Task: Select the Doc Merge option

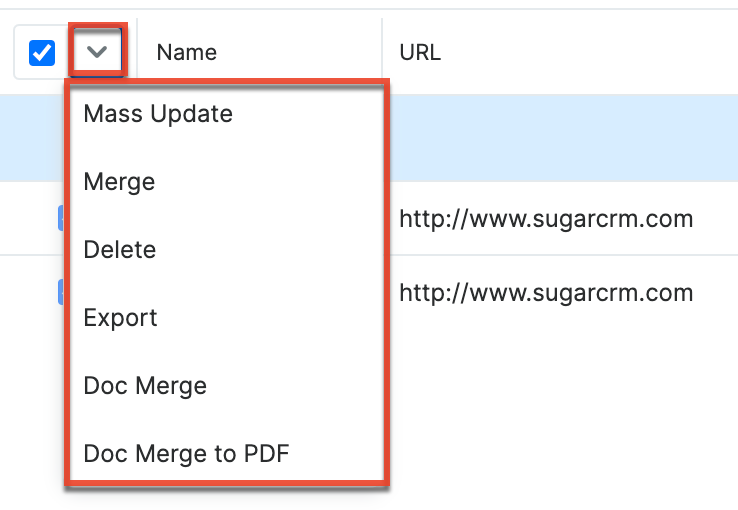Action: (145, 386)
